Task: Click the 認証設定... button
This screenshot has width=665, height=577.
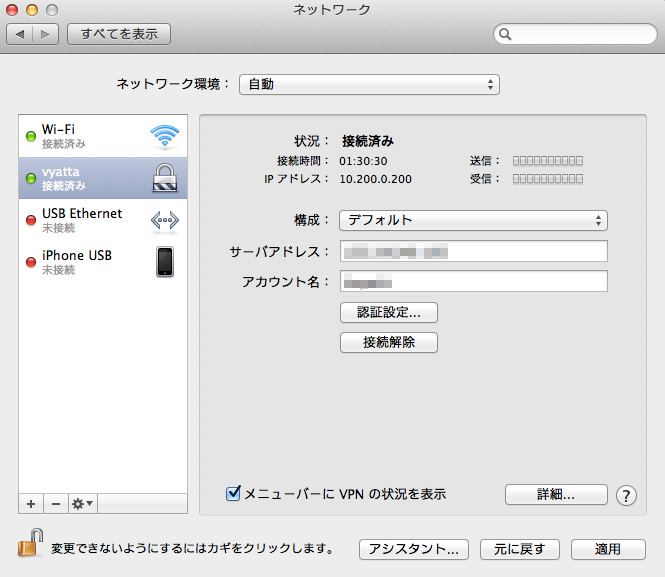Action: pos(389,312)
